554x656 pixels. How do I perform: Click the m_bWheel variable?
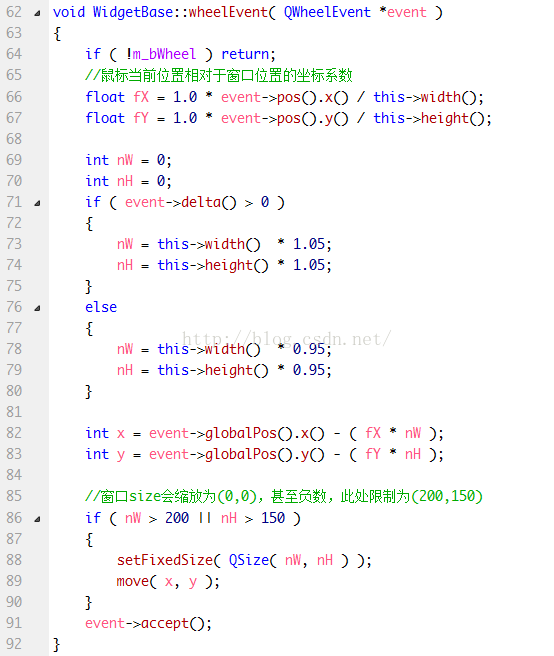[x=164, y=54]
